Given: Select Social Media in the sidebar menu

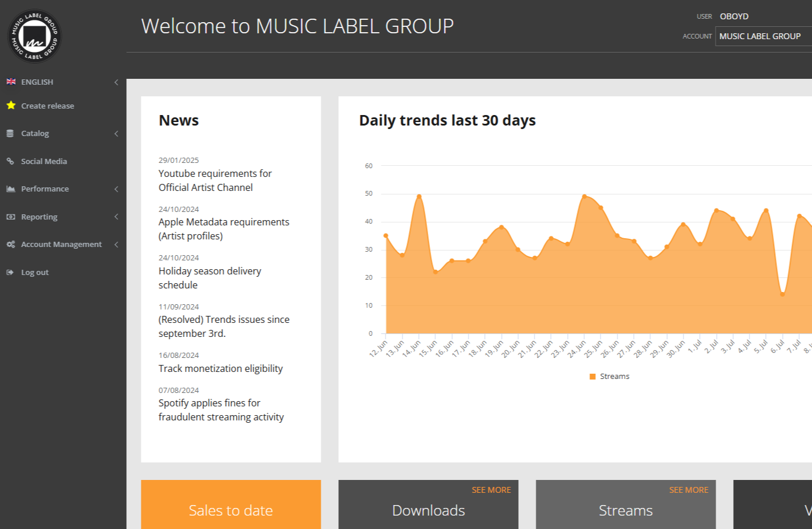Looking at the screenshot, I should (44, 161).
